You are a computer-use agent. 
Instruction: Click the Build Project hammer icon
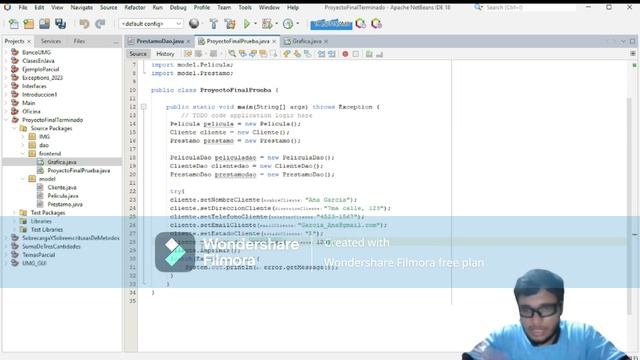[213, 24]
